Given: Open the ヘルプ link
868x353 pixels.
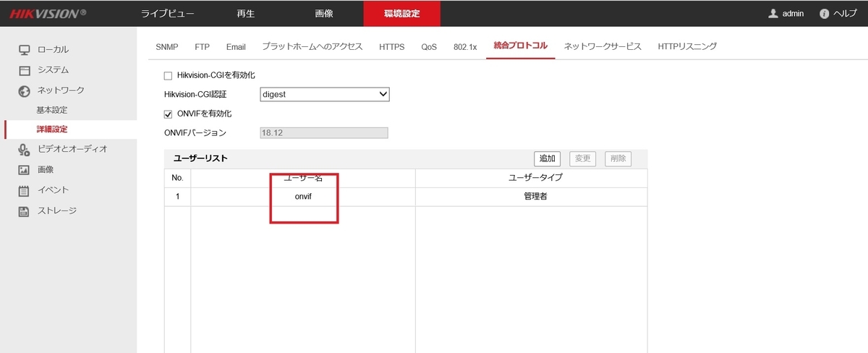Looking at the screenshot, I should [845, 14].
